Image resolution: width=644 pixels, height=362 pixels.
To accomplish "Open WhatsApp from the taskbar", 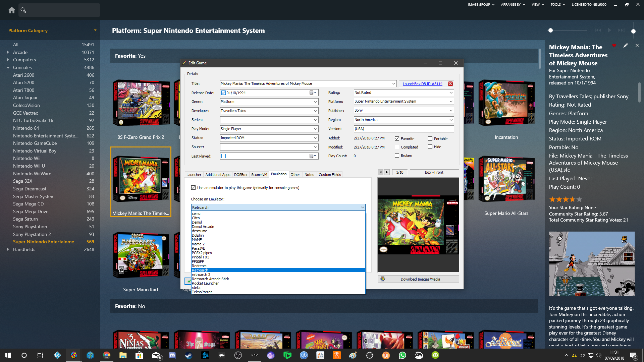I will (402, 355).
